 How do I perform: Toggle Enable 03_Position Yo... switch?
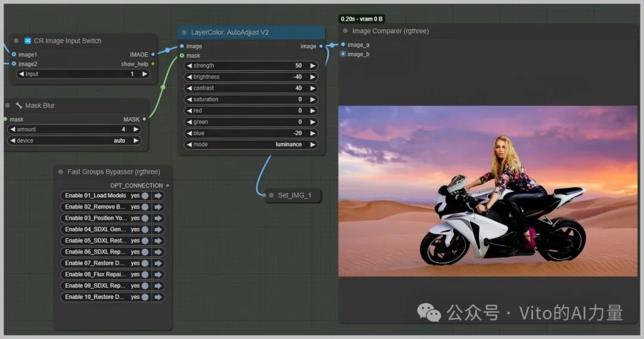pos(145,218)
